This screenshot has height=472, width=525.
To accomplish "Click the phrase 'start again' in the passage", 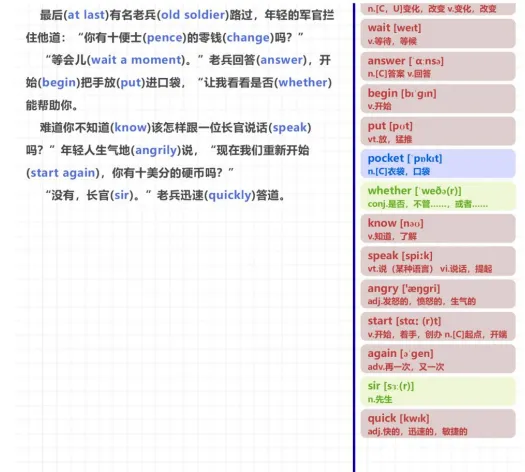I will point(63,173).
